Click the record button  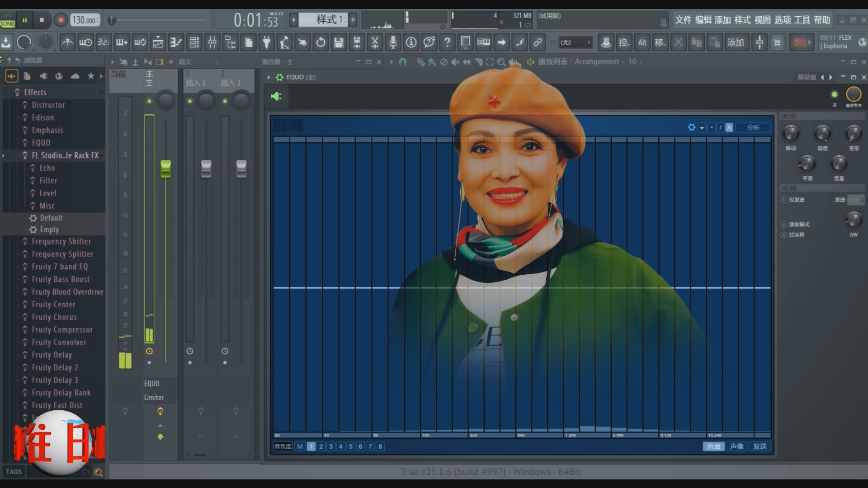point(61,20)
